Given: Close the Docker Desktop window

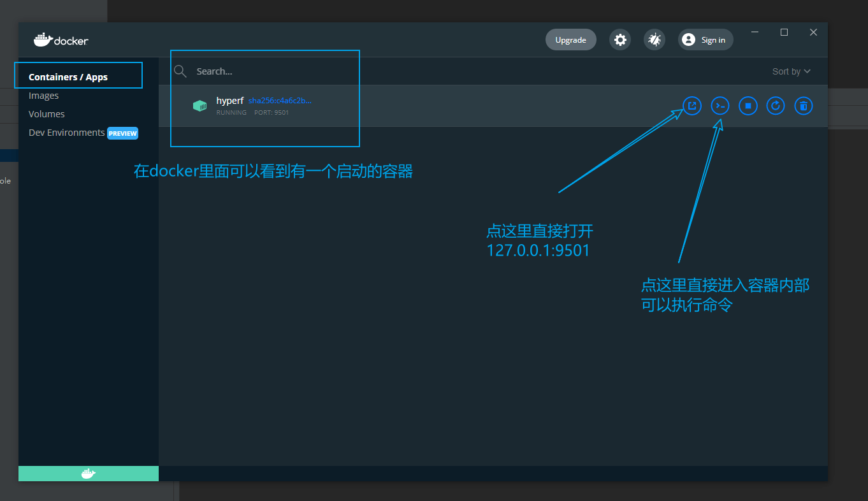Looking at the screenshot, I should click(813, 32).
